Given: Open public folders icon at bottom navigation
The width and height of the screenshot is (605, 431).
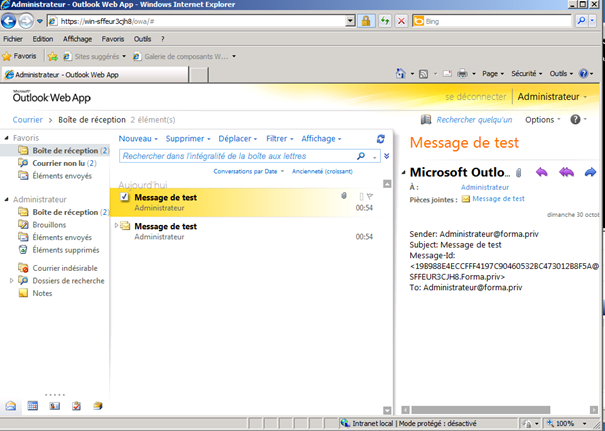Looking at the screenshot, I should pyautogui.click(x=98, y=406).
